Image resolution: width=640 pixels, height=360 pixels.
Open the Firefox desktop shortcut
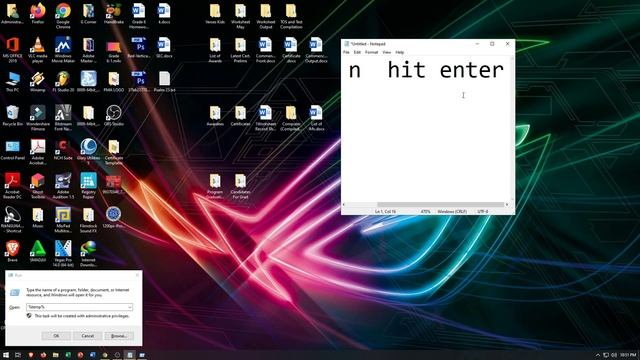pyautogui.click(x=38, y=13)
